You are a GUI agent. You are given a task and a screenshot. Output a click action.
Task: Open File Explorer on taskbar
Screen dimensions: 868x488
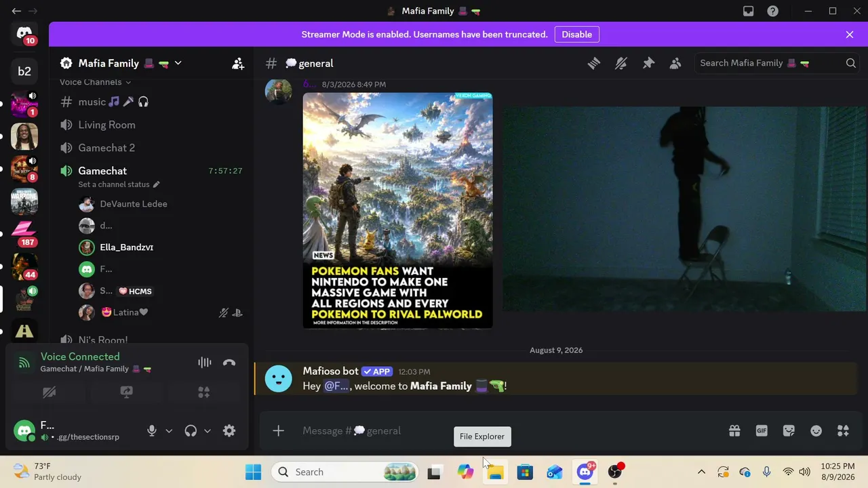pyautogui.click(x=496, y=472)
